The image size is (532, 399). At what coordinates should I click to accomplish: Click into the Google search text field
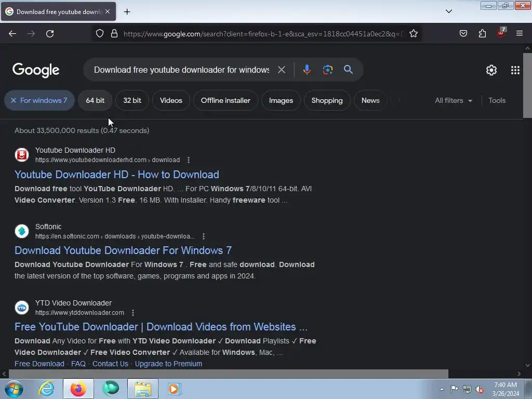181,70
